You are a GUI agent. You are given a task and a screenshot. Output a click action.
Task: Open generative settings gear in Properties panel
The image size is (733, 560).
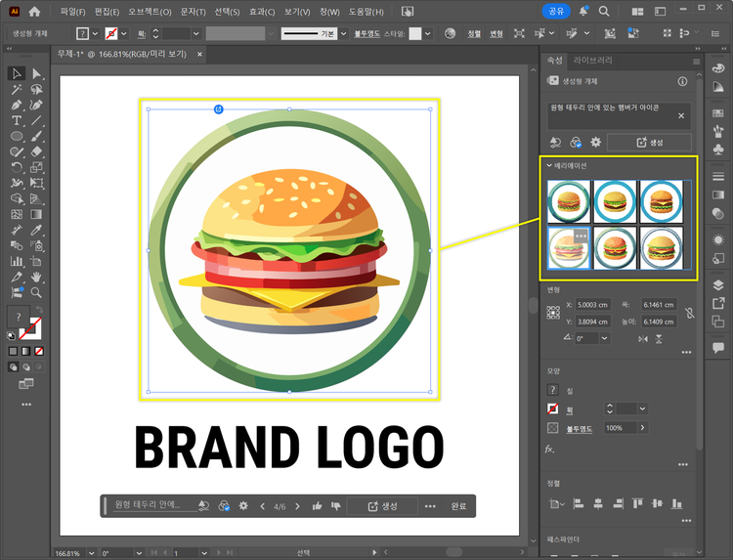595,142
